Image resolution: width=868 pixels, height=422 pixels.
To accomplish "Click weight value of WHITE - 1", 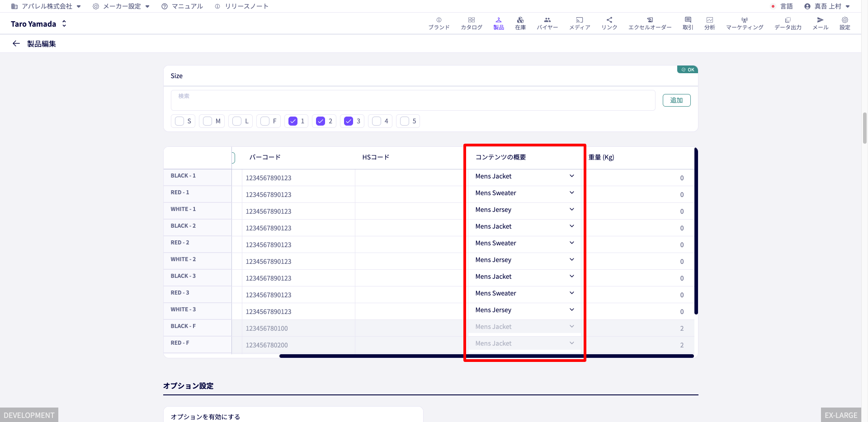I will pyautogui.click(x=682, y=211).
